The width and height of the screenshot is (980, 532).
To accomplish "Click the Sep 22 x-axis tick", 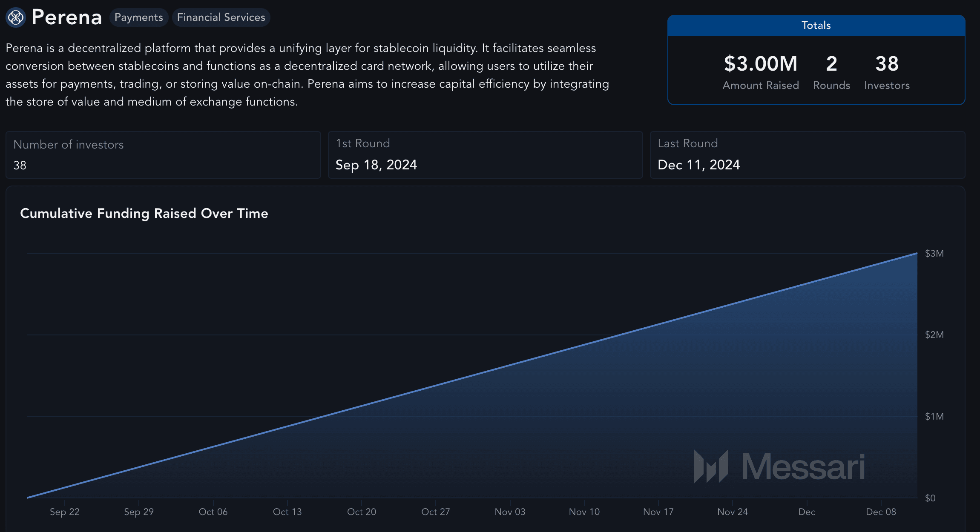I will click(x=65, y=512).
